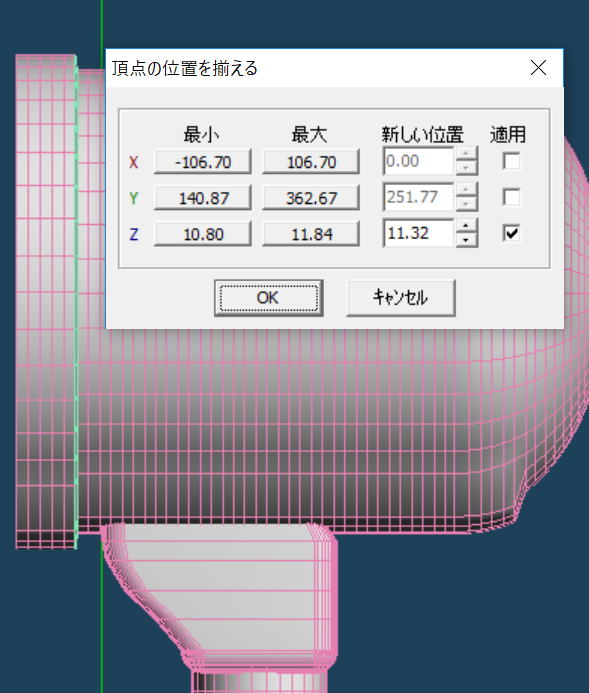This screenshot has height=693, width=589.
Task: Click the Y minimum value 140.87 button
Action: (x=203, y=198)
